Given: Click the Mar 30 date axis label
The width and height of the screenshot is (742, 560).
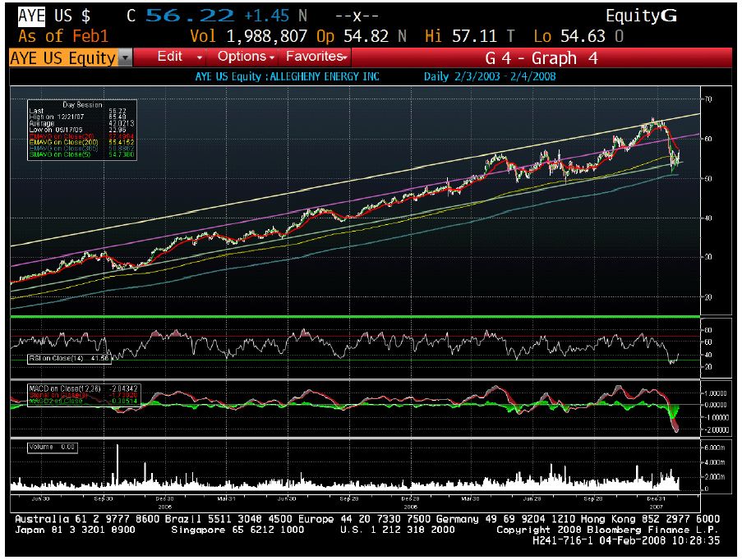Looking at the screenshot, I should 470,498.
